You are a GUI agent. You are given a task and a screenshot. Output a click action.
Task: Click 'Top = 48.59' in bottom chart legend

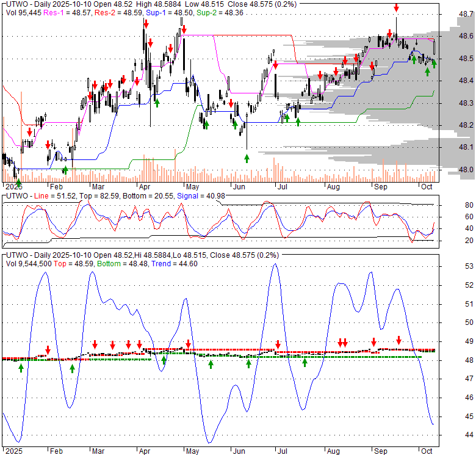tap(74, 264)
